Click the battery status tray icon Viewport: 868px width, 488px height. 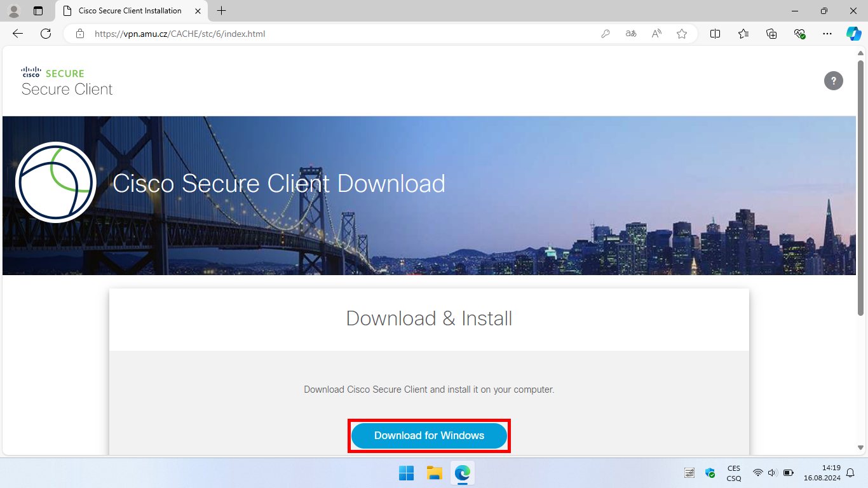point(789,473)
